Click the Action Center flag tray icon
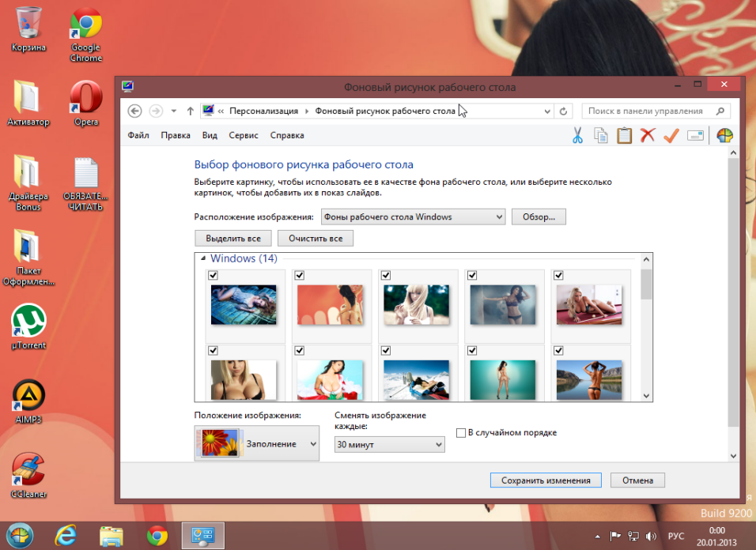Viewport: 756px width, 550px height. [x=615, y=536]
